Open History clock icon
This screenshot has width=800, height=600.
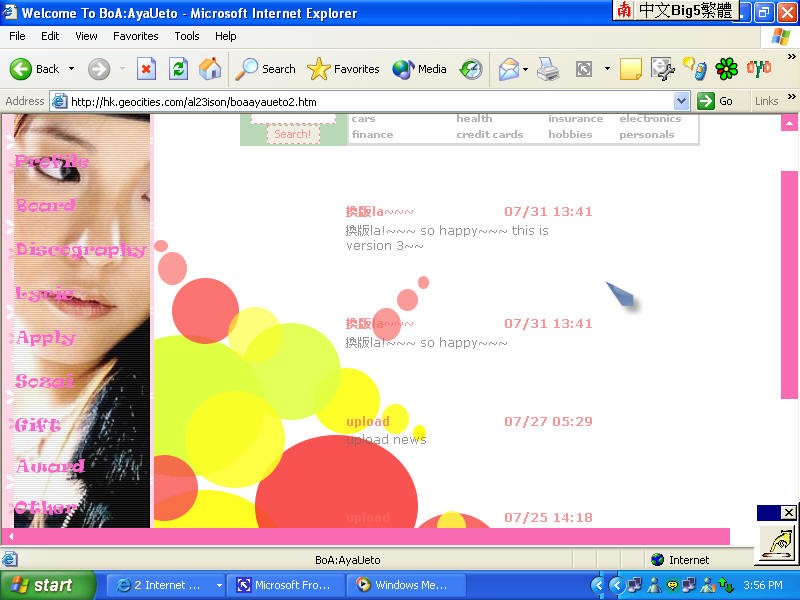pos(471,69)
